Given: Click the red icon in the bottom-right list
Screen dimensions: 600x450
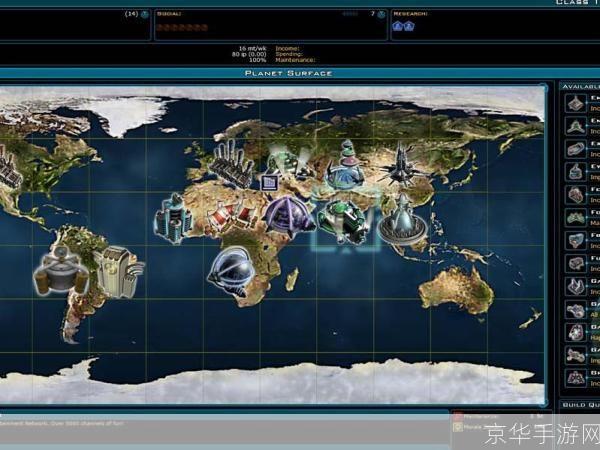Looking at the screenshot, I should pos(458,417).
